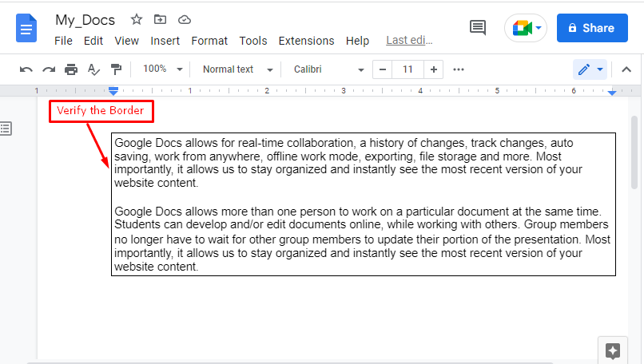Decrease the font size

click(x=383, y=69)
